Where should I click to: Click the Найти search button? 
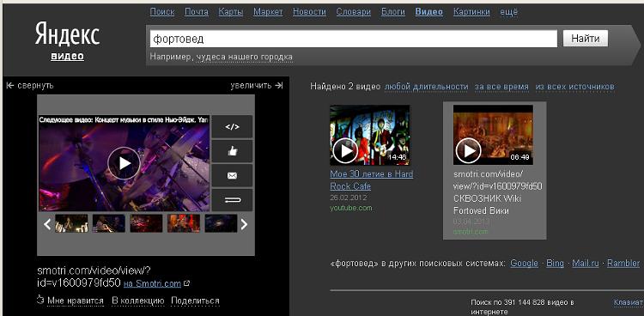click(586, 39)
